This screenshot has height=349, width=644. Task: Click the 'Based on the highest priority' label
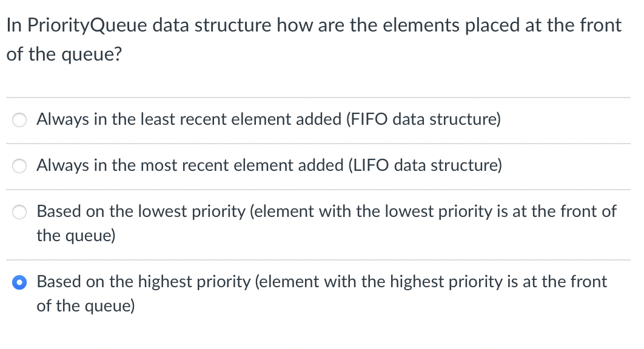142,282
